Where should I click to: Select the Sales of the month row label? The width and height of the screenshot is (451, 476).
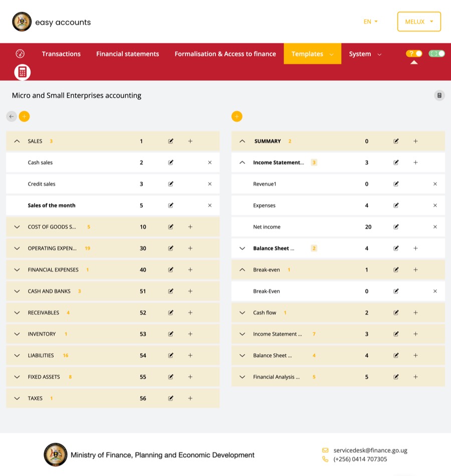[x=52, y=206]
